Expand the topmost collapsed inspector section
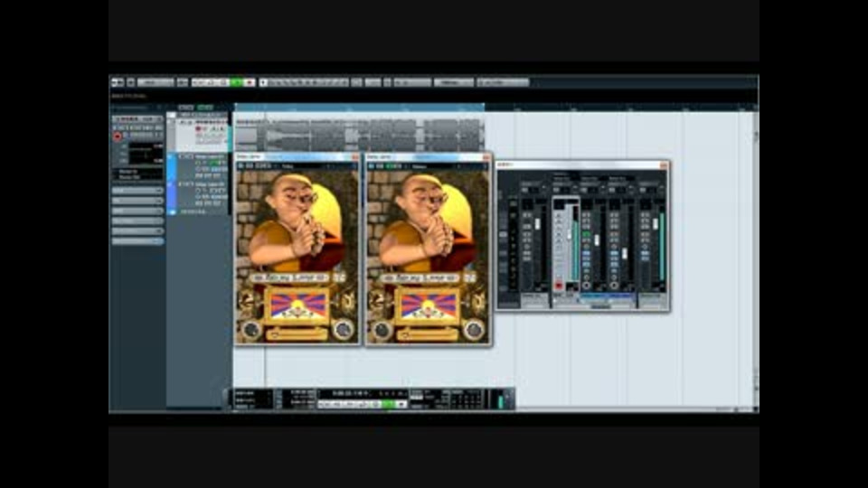Viewport: 868px width, 488px height. tap(137, 191)
